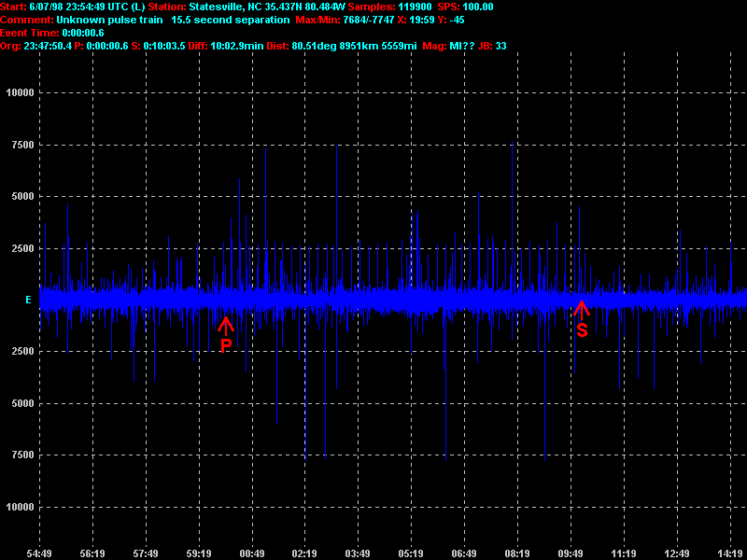This screenshot has height=560, width=747.
Task: Click the 09:49 time axis label
Action: tap(570, 553)
